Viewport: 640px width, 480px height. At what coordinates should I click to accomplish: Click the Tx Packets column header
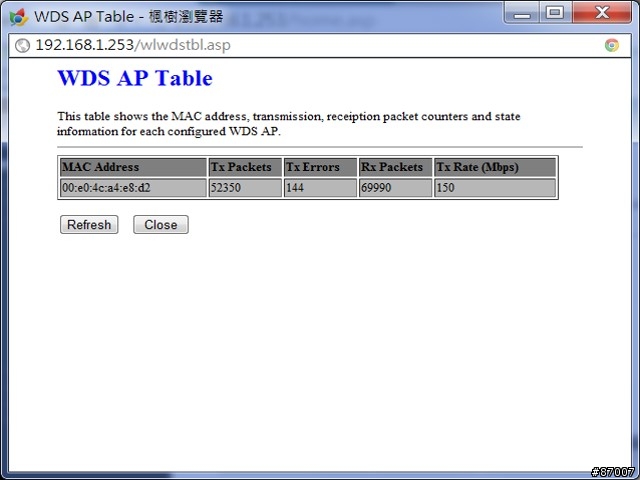pos(245,167)
